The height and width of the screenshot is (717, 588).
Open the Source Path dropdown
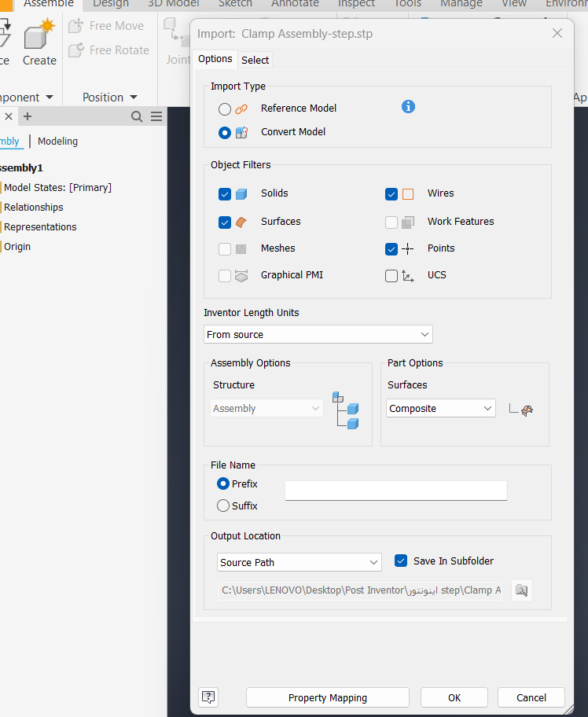[300, 562]
